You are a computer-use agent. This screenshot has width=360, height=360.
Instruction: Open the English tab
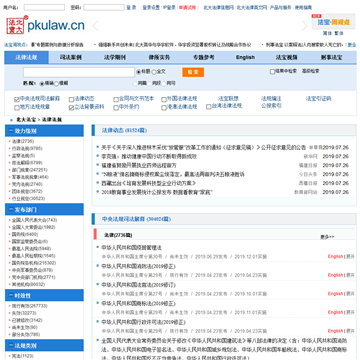click(x=245, y=57)
